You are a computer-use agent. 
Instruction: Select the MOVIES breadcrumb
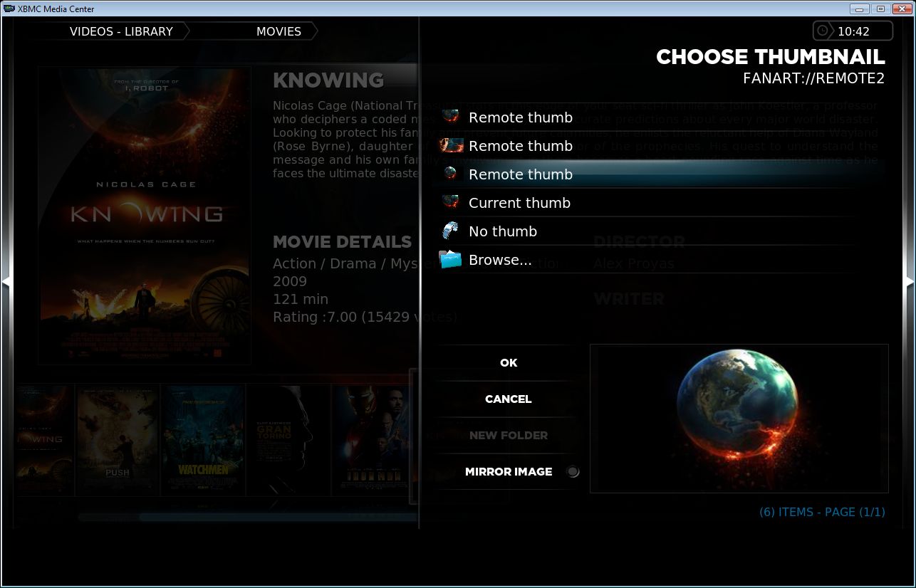point(279,31)
